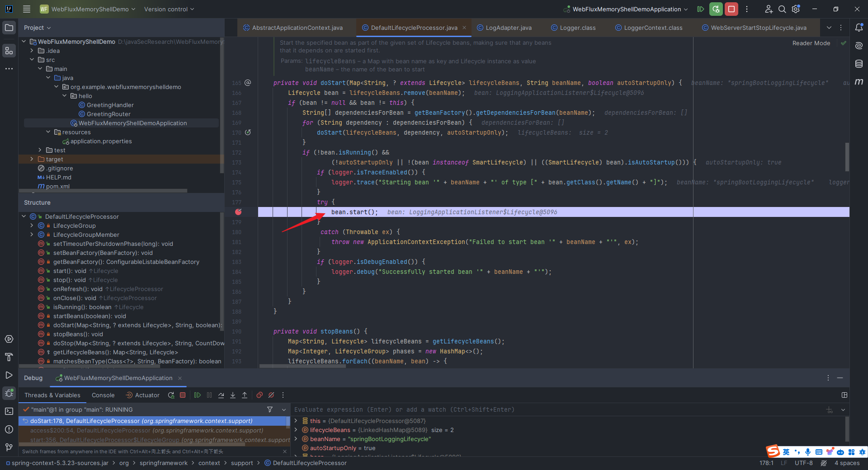Click the editor vertical scrollbar
The height and width of the screenshot is (470, 868).
pos(847,157)
